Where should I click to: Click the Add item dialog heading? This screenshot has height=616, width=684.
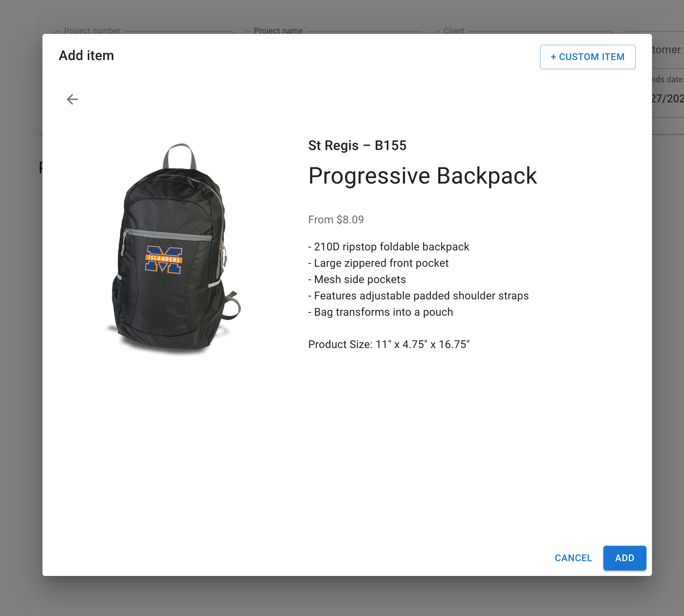click(x=86, y=55)
